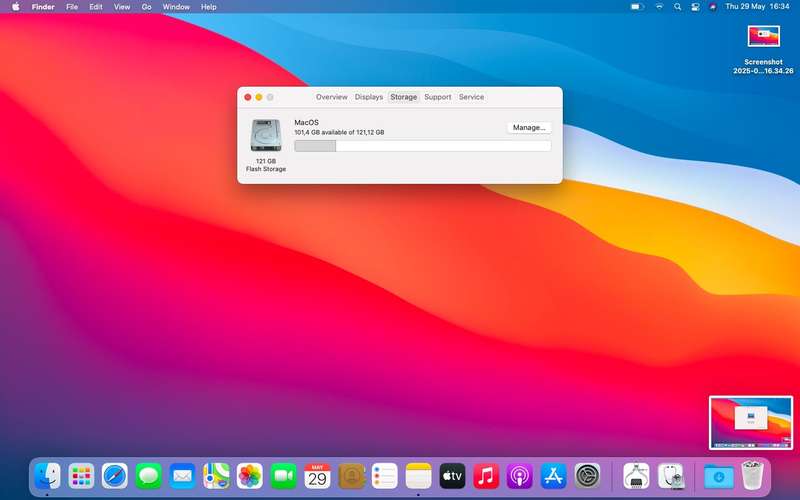Open the Downloads folder in the Dock

pos(719,477)
